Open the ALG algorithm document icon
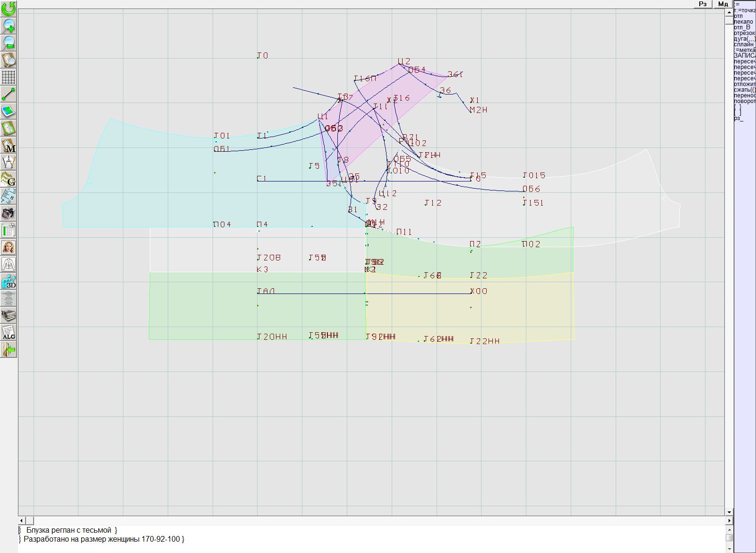Screen dimensions: 756x553 pos(9,332)
